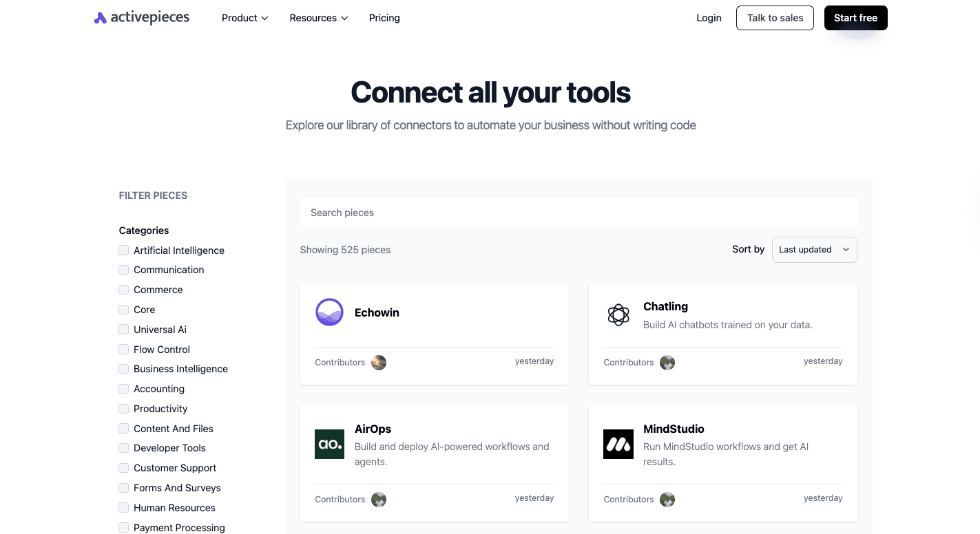Click the Start free button
This screenshot has height=534, width=980.
coord(855,18)
